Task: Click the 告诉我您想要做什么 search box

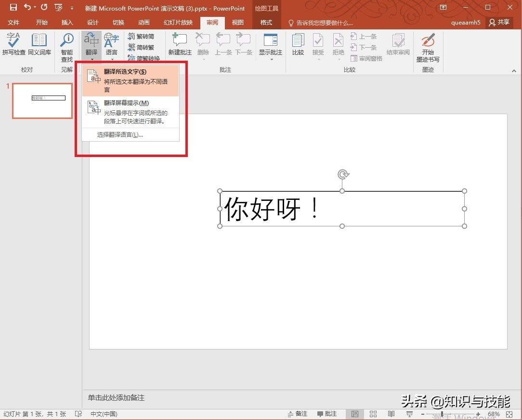Action: (x=321, y=23)
